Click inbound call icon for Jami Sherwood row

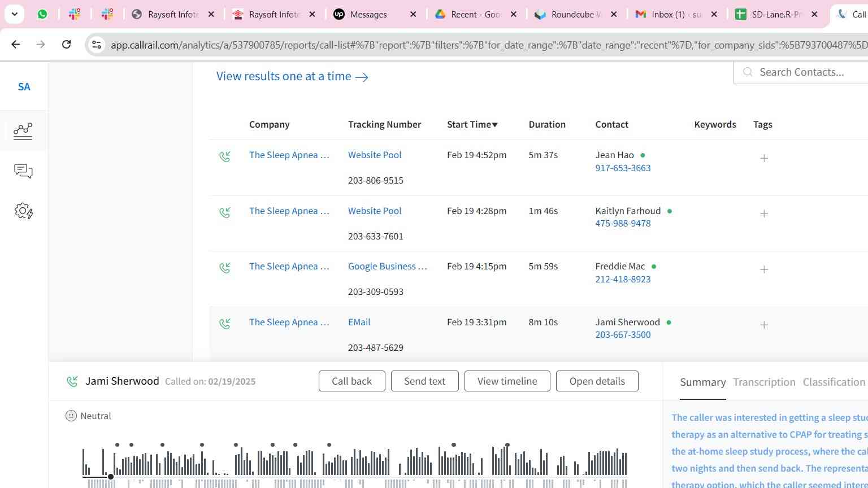pos(225,324)
